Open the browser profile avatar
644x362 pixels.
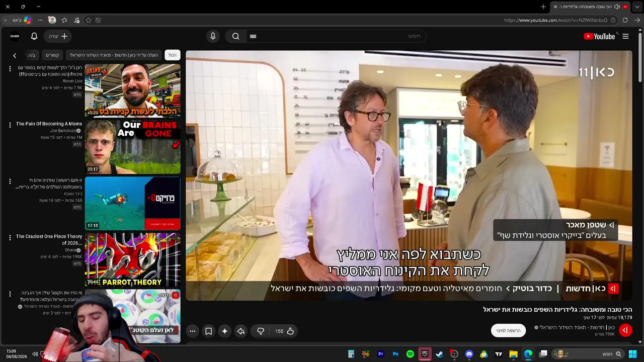point(52,20)
